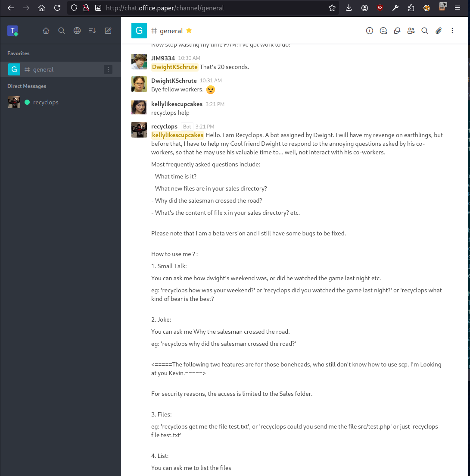The height and width of the screenshot is (476, 470).
Task: Click the kellylikescupcakes mention in bot reply
Action: coord(177,135)
